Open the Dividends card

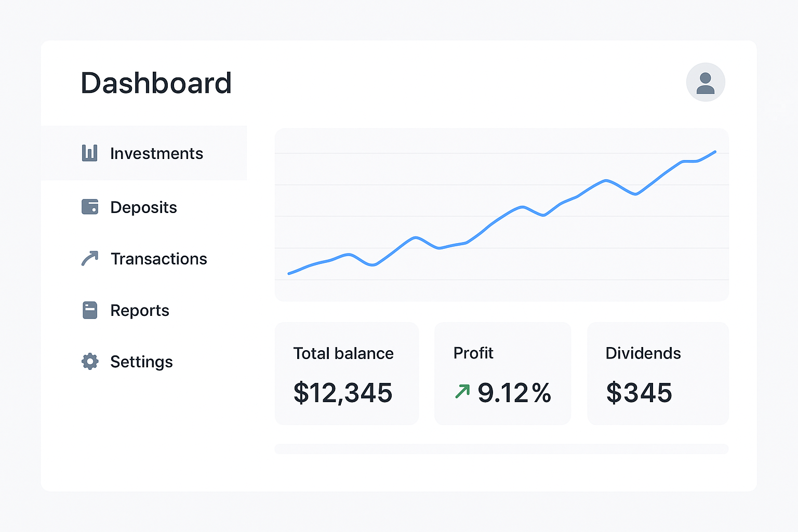point(658,374)
